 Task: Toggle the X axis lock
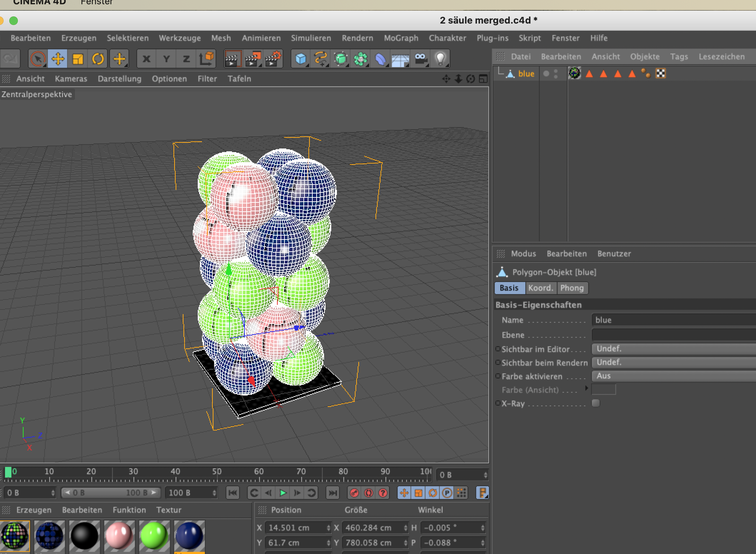click(x=146, y=59)
